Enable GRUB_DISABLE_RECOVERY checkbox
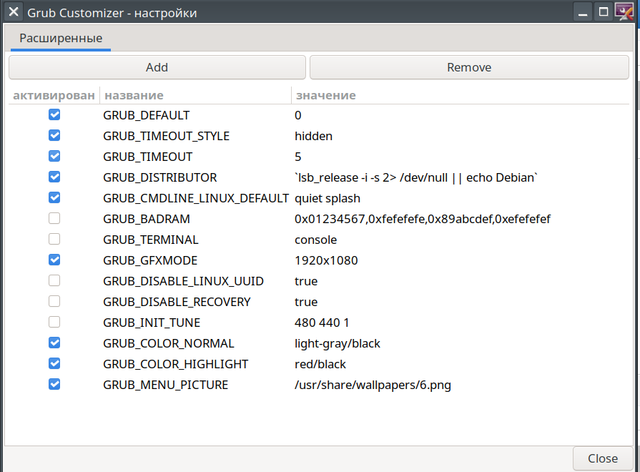This screenshot has height=472, width=640. pos(54,301)
